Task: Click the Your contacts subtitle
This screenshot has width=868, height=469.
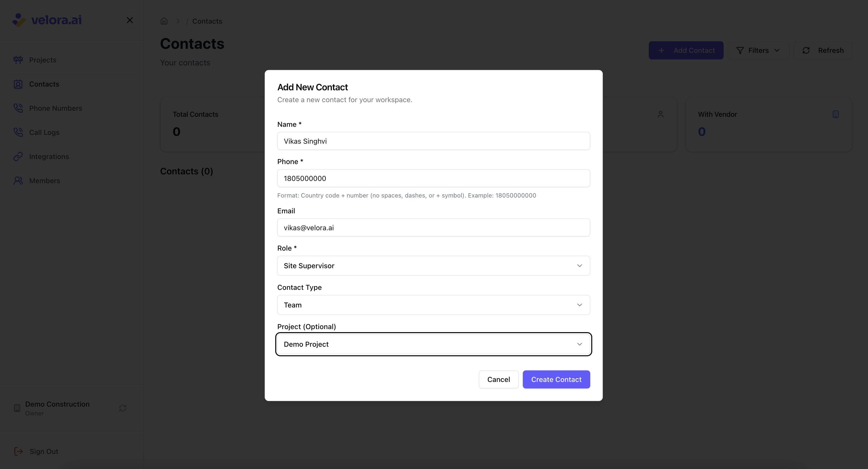Action: (x=185, y=63)
